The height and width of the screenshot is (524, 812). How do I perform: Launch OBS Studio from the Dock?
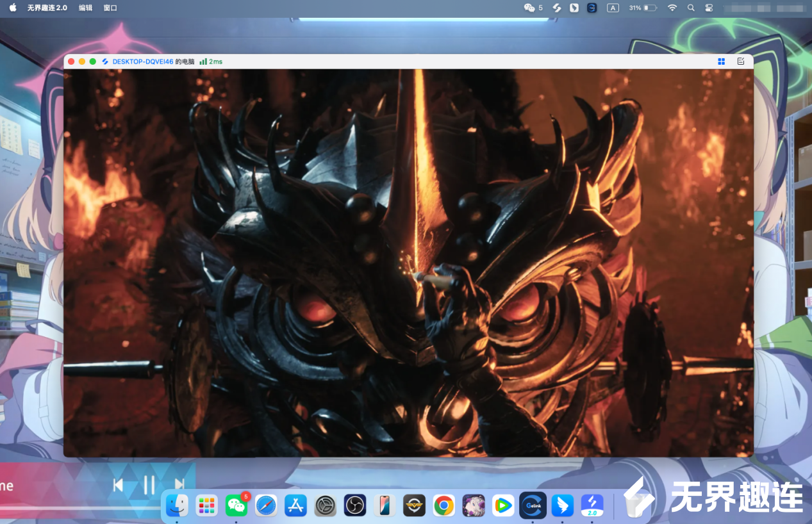click(x=355, y=505)
